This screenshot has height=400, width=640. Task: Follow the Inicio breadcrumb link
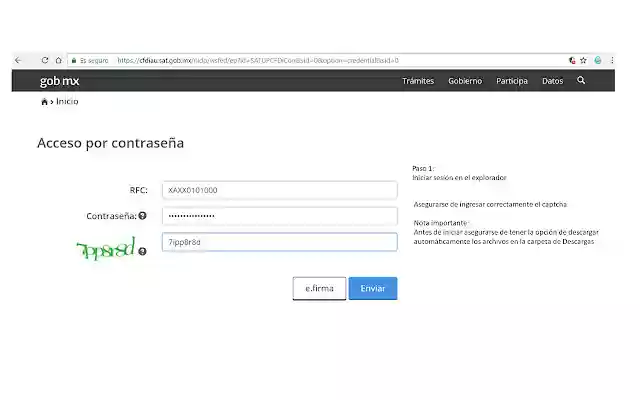click(67, 101)
